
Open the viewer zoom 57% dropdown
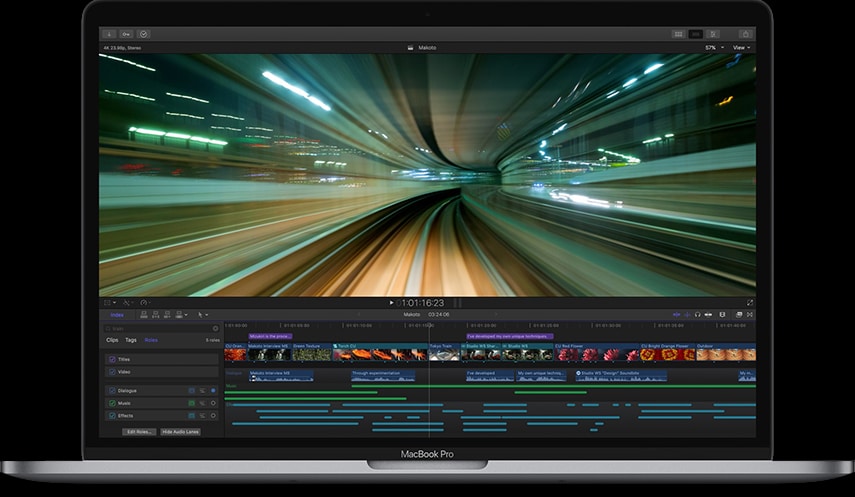pyautogui.click(x=714, y=48)
